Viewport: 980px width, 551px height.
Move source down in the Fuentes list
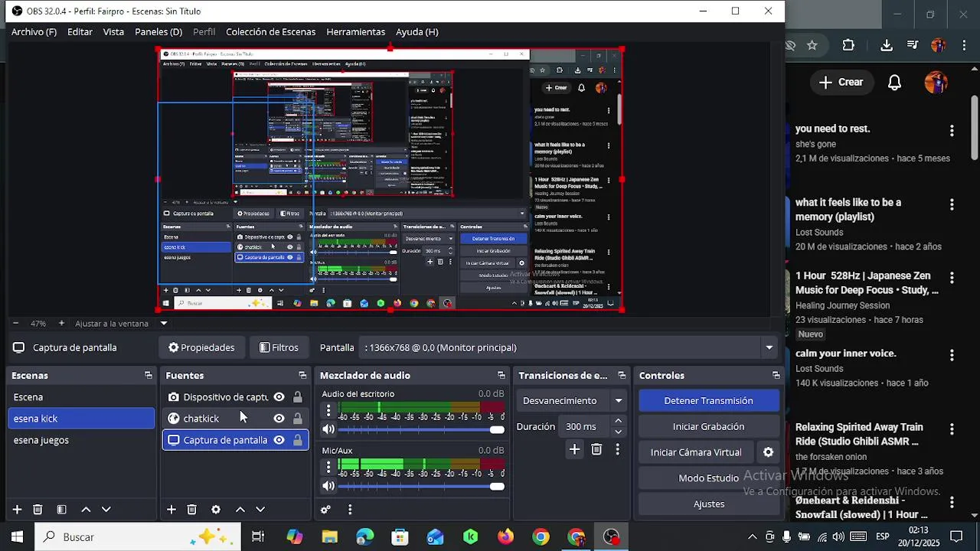[260, 510]
